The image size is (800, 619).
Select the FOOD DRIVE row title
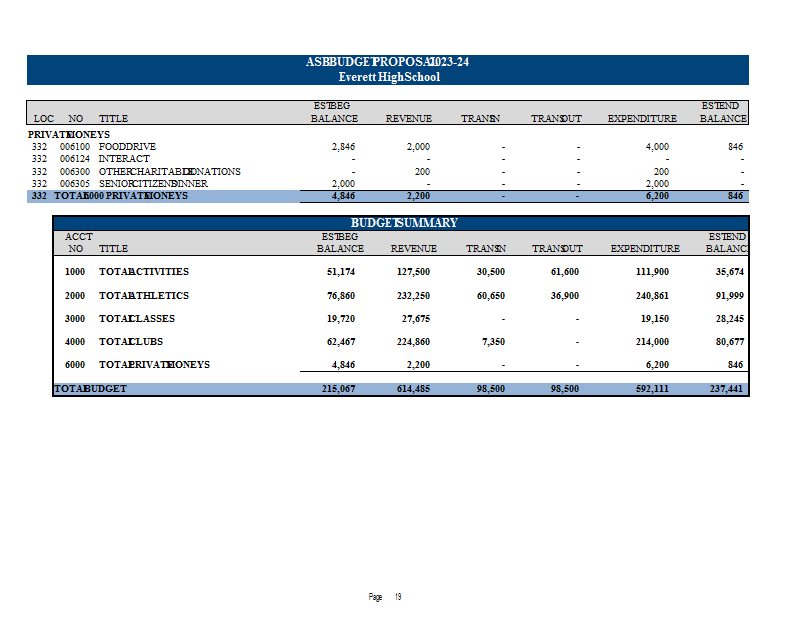click(x=127, y=146)
